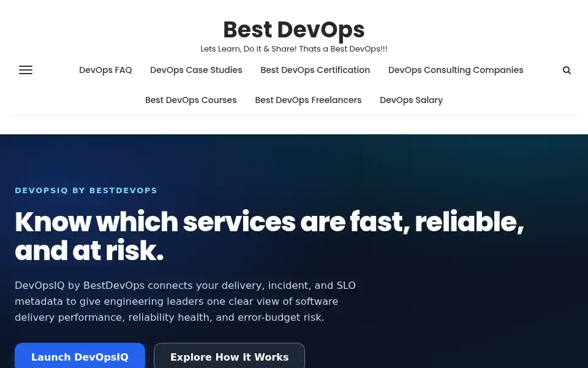Click the Best DevOps site title
Screen dimensions: 588x368
click(293, 29)
